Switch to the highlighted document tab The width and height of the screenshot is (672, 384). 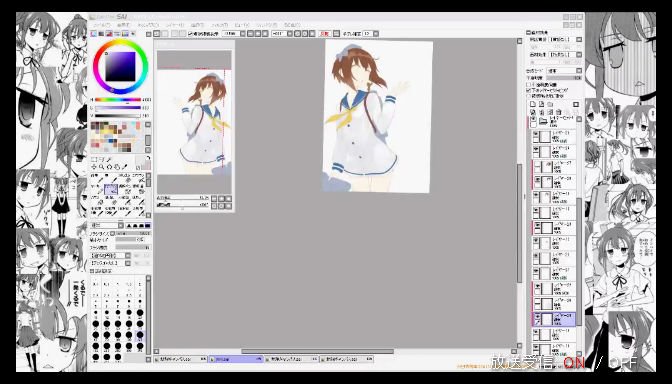236,359
